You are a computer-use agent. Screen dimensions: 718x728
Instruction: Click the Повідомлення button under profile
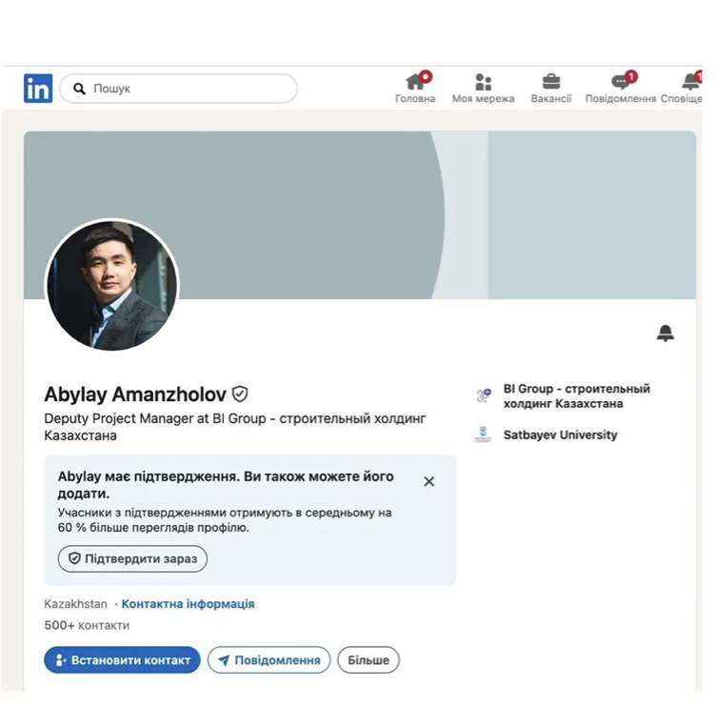(x=269, y=660)
